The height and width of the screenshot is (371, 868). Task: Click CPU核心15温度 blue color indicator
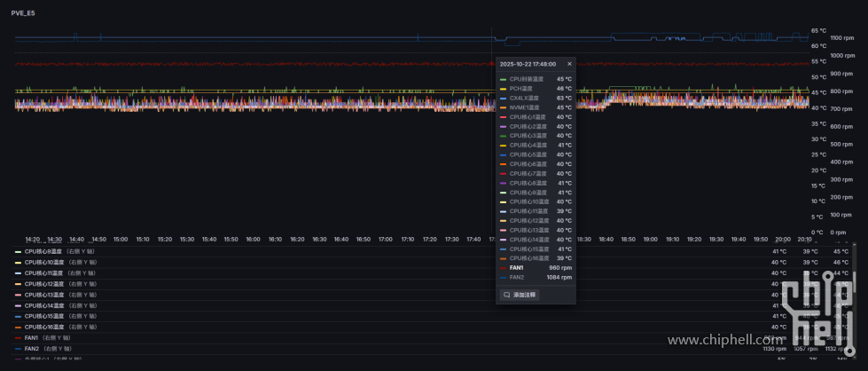[x=18, y=316]
